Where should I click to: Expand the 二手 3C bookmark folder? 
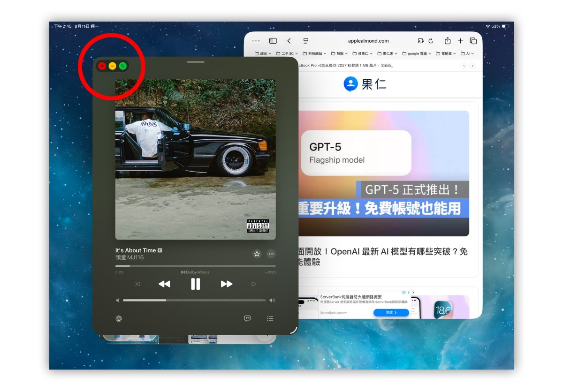tap(287, 53)
